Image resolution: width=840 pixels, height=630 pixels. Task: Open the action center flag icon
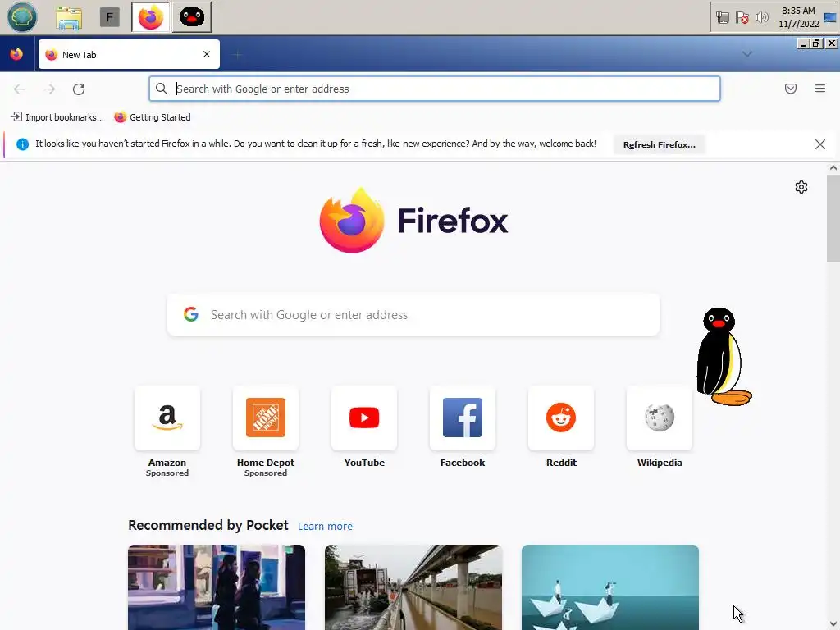[742, 18]
